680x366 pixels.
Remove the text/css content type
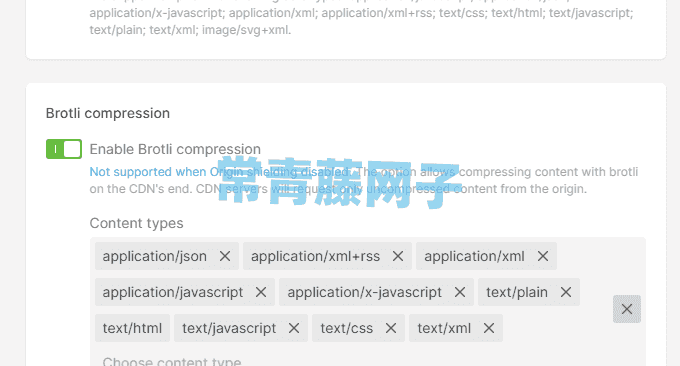[x=391, y=328]
